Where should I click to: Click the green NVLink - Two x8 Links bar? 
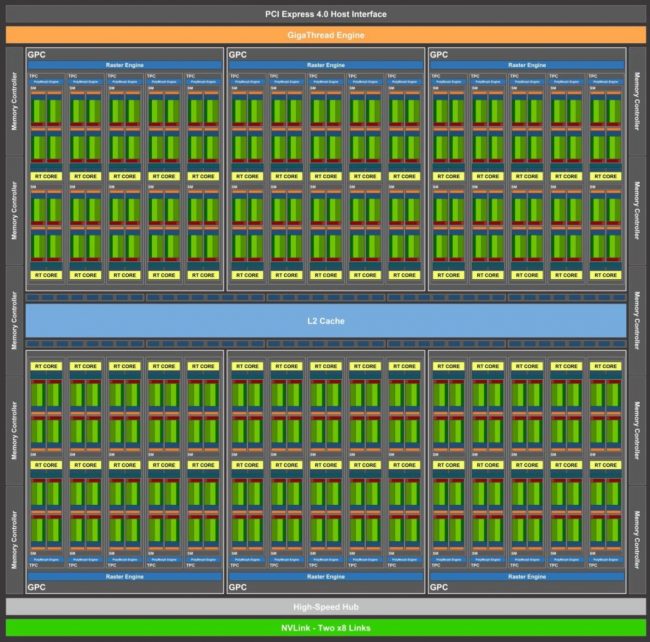click(325, 627)
